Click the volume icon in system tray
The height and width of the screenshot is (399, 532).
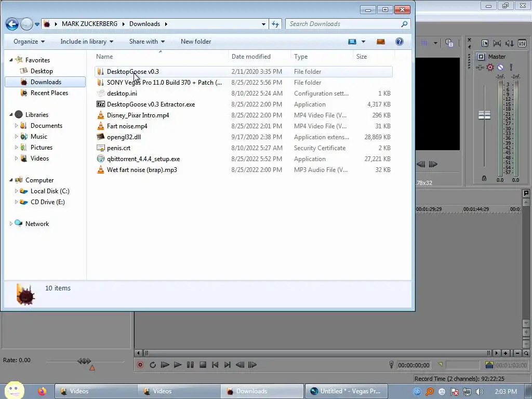479,392
